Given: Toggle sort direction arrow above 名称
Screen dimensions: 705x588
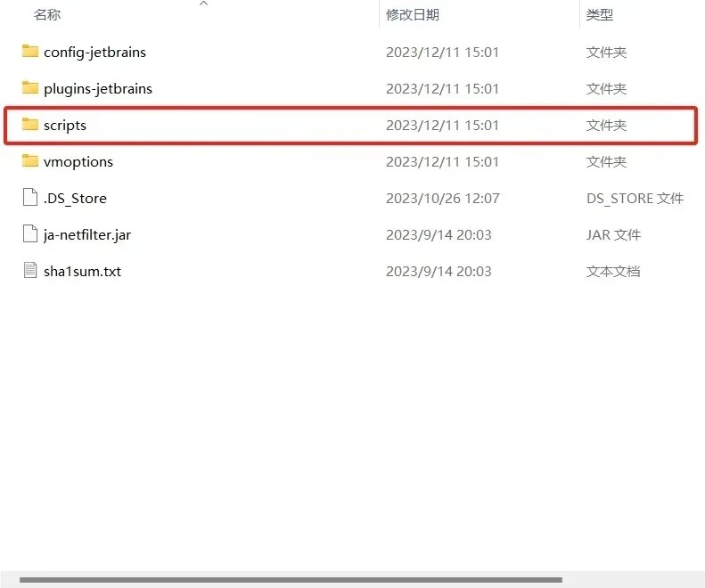Looking at the screenshot, I should (203, 4).
